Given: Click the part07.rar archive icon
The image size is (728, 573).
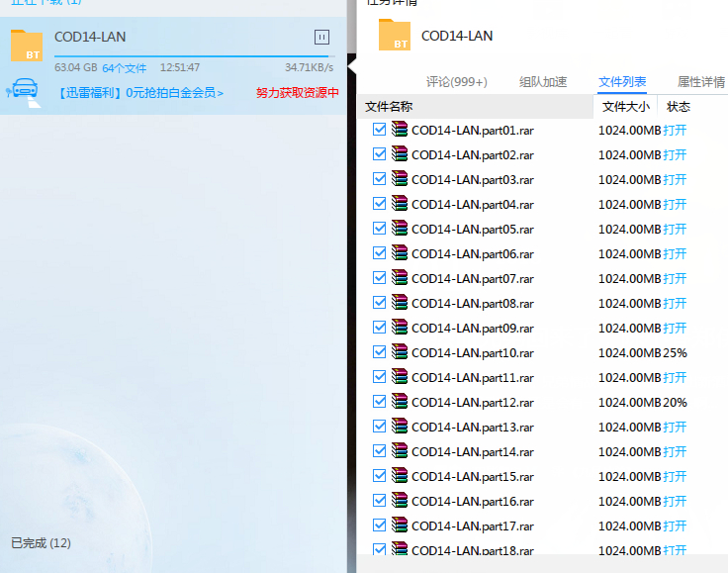Looking at the screenshot, I should click(400, 278).
